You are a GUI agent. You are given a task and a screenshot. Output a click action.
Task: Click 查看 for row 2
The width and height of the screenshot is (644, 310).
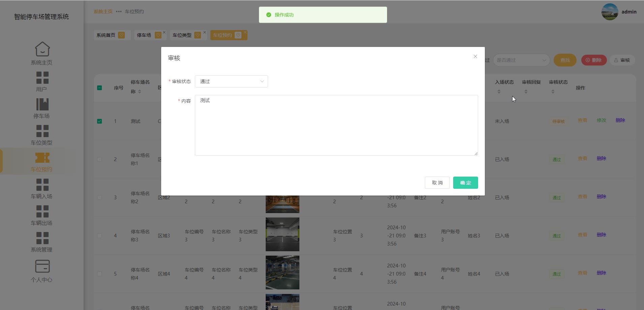tap(583, 158)
